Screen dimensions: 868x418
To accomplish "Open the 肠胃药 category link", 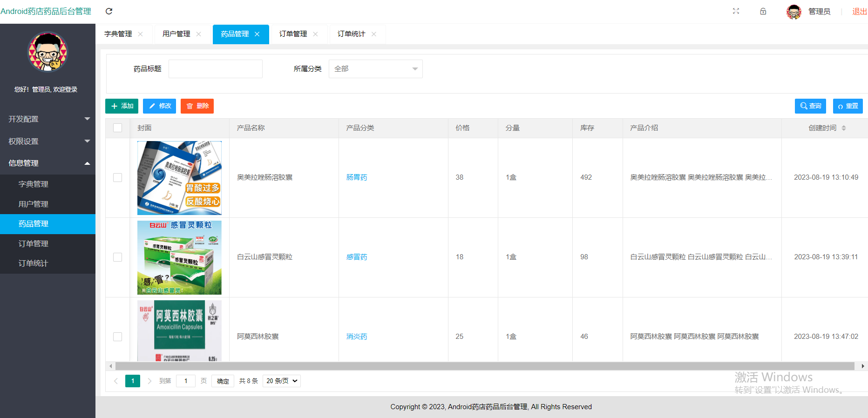I will (x=357, y=177).
